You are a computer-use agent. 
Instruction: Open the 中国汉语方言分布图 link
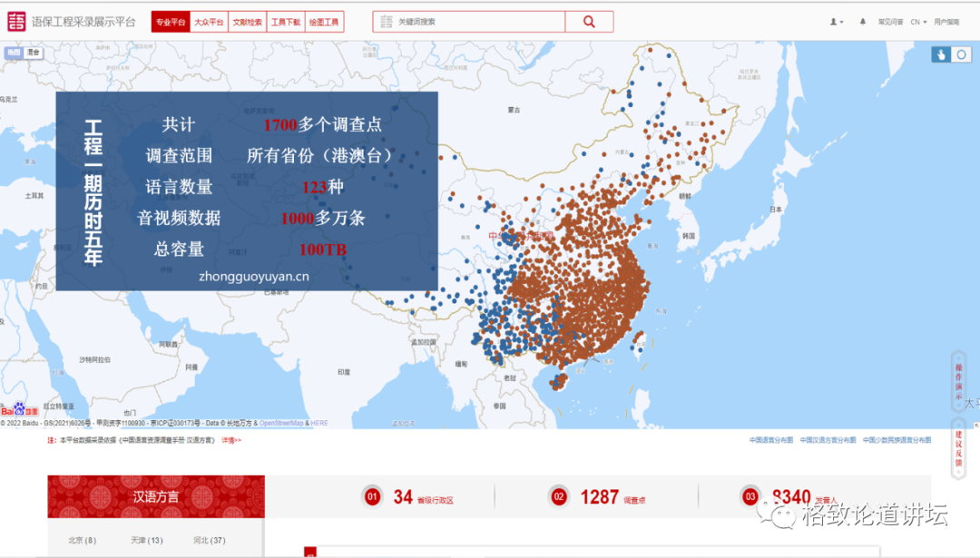(x=828, y=441)
